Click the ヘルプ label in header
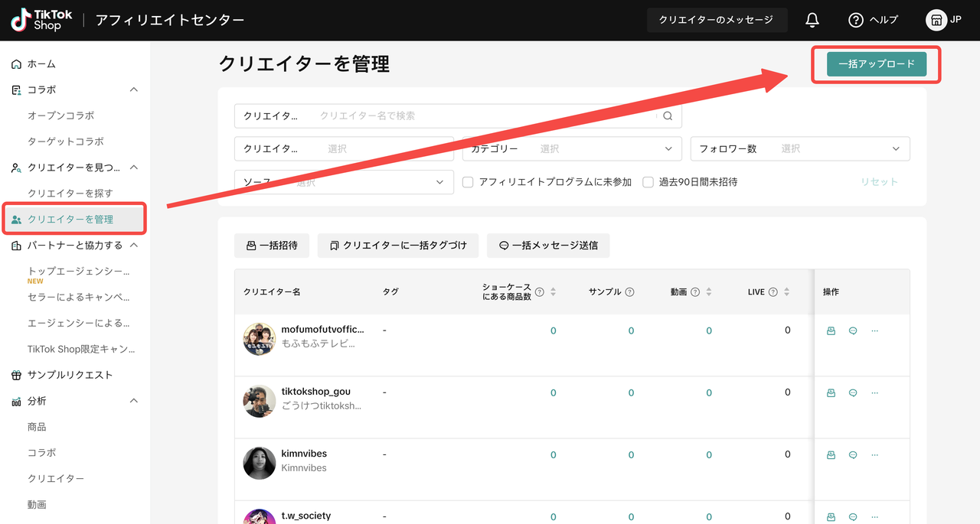This screenshot has width=980, height=524. (884, 20)
